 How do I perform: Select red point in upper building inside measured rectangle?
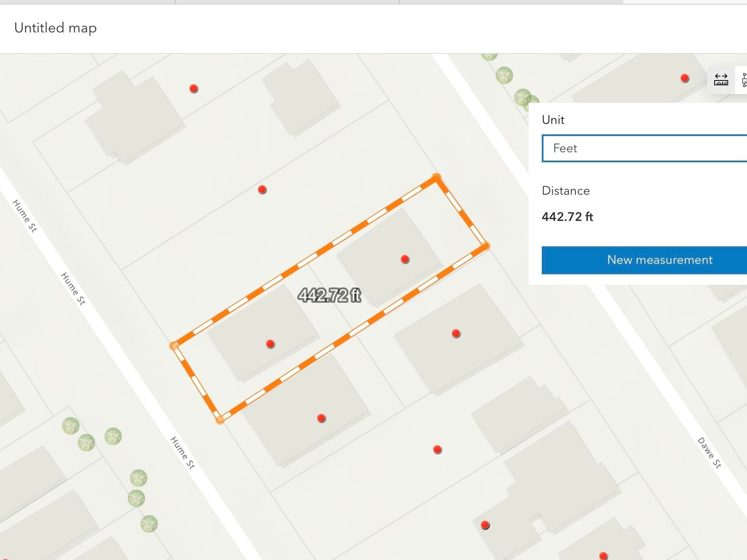pyautogui.click(x=405, y=259)
